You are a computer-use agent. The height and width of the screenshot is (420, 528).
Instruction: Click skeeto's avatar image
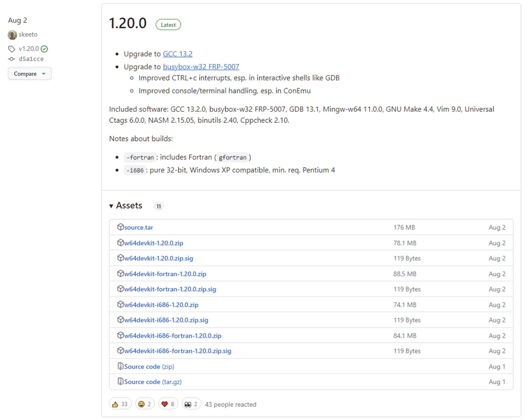12,35
